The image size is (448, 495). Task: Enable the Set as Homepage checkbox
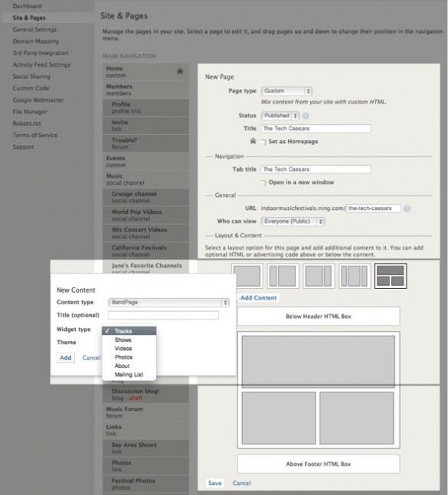point(263,142)
